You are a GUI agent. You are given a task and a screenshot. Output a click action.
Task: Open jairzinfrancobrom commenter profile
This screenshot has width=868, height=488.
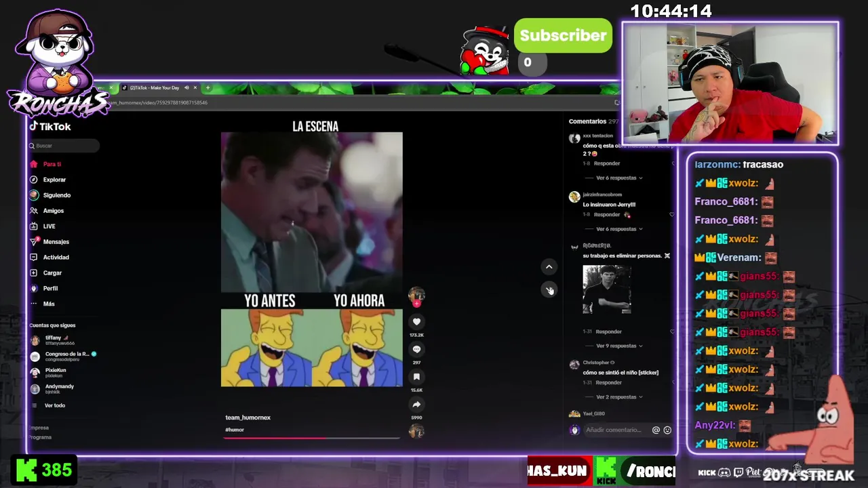pyautogui.click(x=602, y=195)
